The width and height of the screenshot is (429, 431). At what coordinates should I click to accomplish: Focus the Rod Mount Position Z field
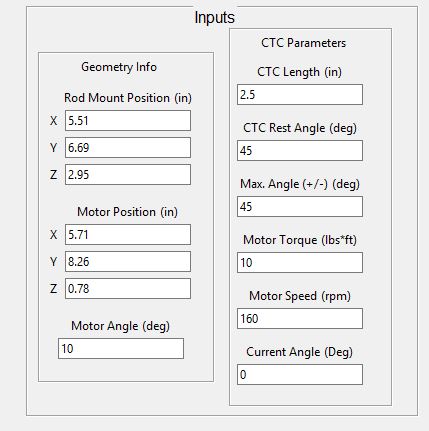128,175
